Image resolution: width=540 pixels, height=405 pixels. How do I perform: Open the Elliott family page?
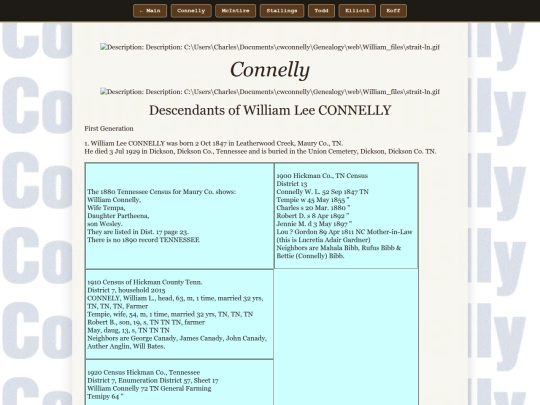357,11
